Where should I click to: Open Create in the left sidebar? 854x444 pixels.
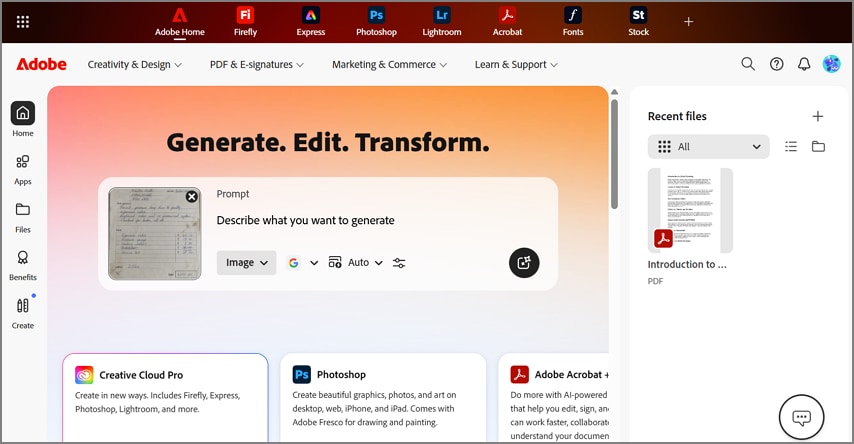point(23,314)
